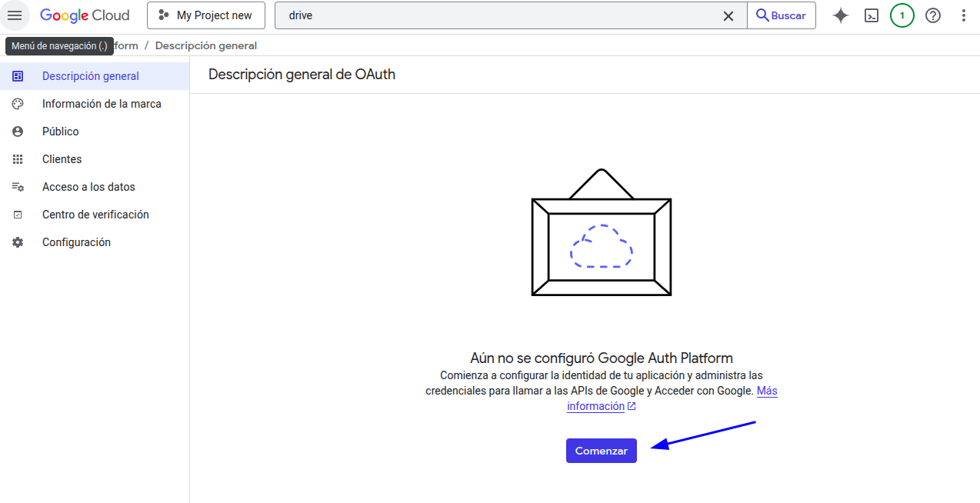Activate the Cloud Shell terminal icon
The image size is (980, 503).
tap(872, 15)
